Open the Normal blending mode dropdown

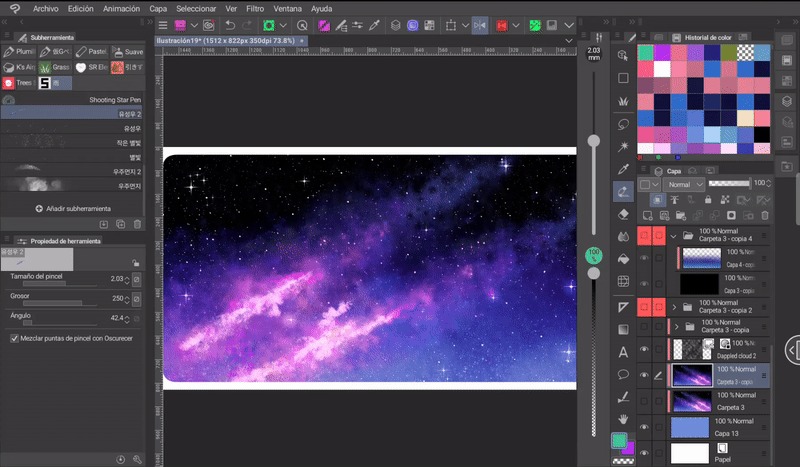[685, 184]
